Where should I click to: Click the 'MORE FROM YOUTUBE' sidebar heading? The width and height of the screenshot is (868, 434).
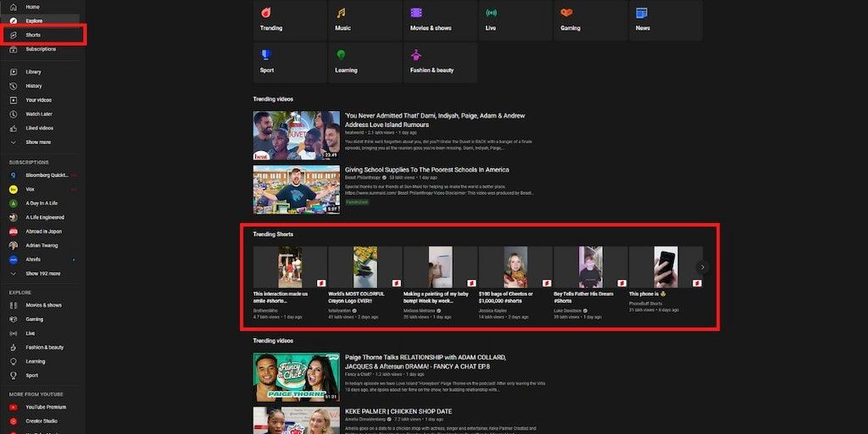click(x=36, y=394)
